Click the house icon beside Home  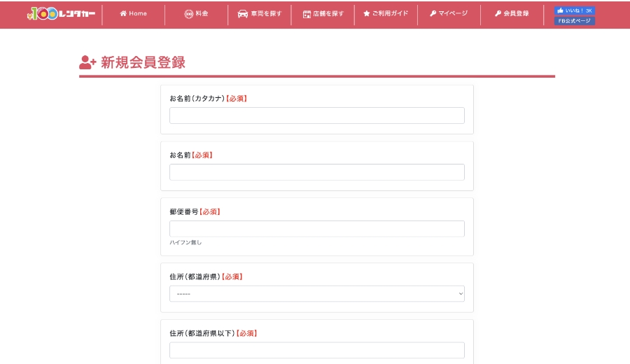click(123, 13)
